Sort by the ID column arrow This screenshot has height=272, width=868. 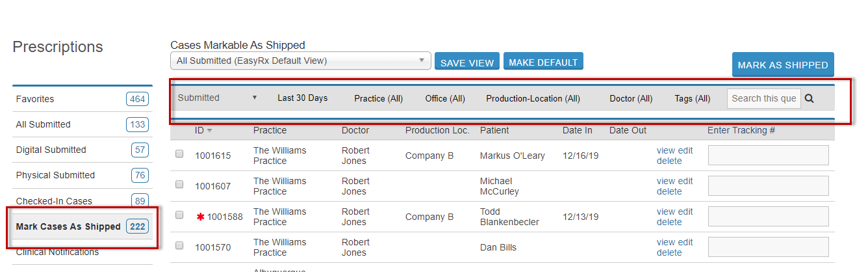[209, 131]
